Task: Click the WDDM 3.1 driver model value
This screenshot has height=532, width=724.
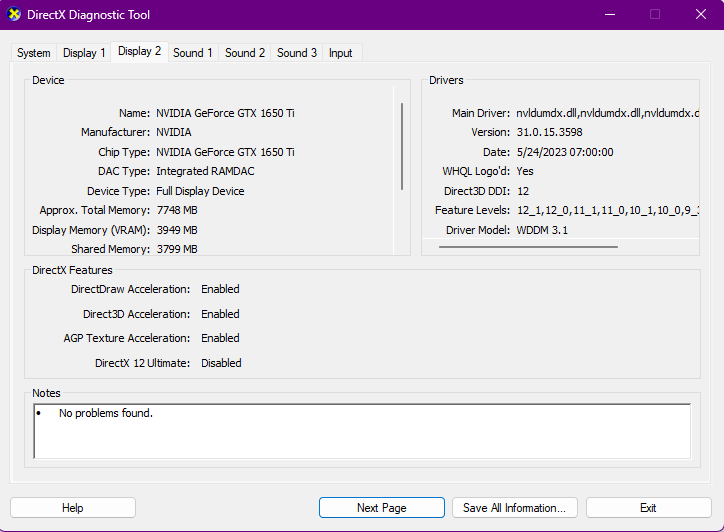Action: click(542, 230)
